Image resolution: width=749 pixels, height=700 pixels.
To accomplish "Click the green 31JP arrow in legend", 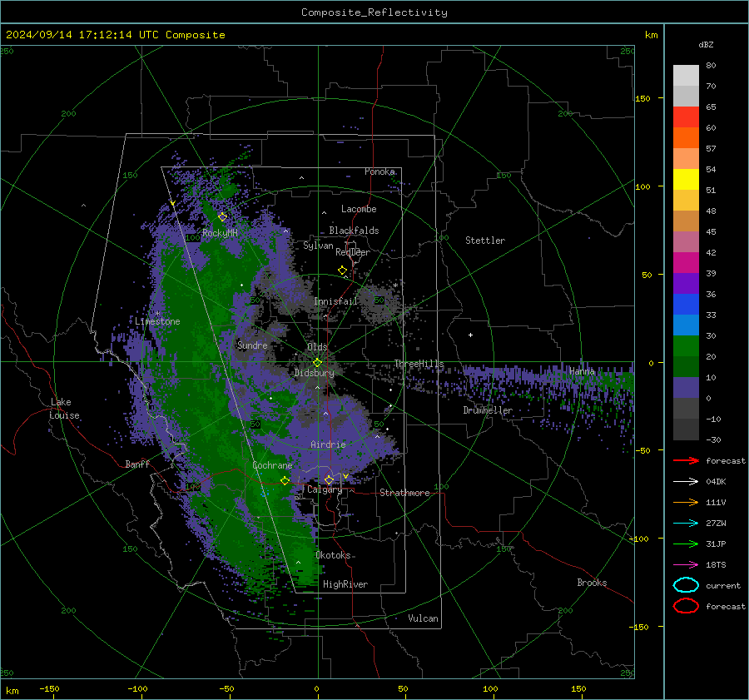I will click(686, 544).
